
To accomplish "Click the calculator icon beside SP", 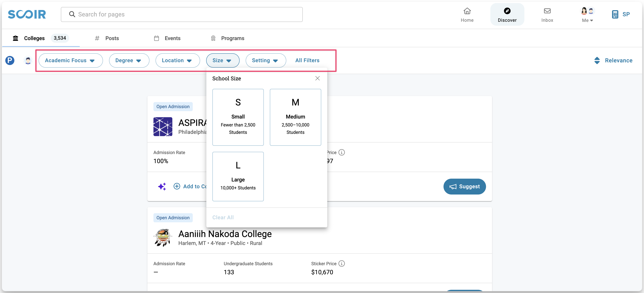I will pyautogui.click(x=615, y=14).
